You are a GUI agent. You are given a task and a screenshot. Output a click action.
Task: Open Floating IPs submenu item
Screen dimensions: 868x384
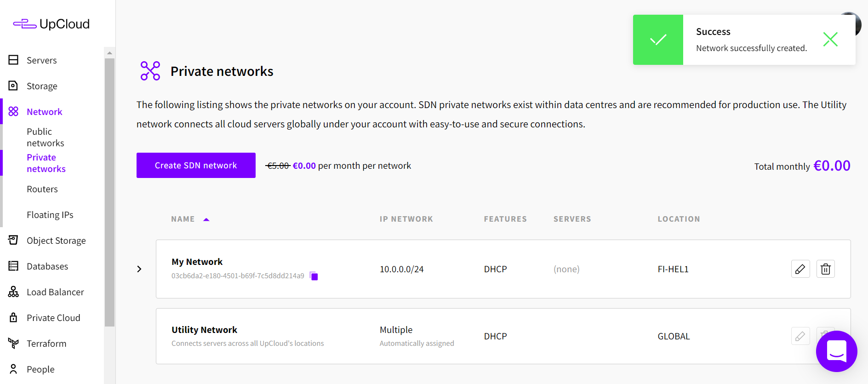tap(50, 215)
